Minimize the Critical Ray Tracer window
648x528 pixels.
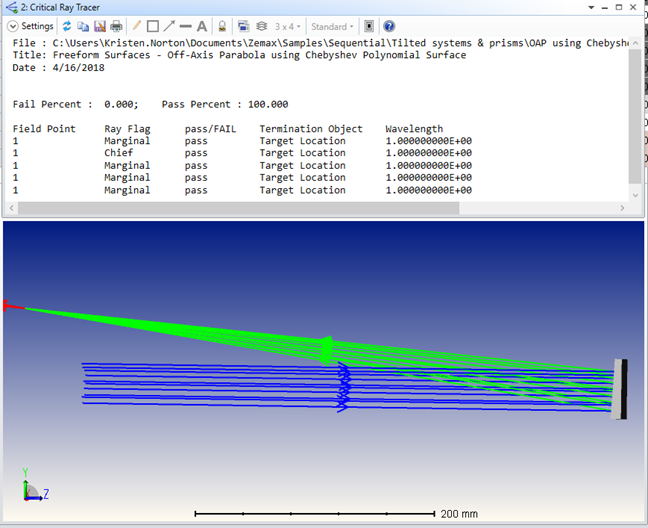(605, 7)
